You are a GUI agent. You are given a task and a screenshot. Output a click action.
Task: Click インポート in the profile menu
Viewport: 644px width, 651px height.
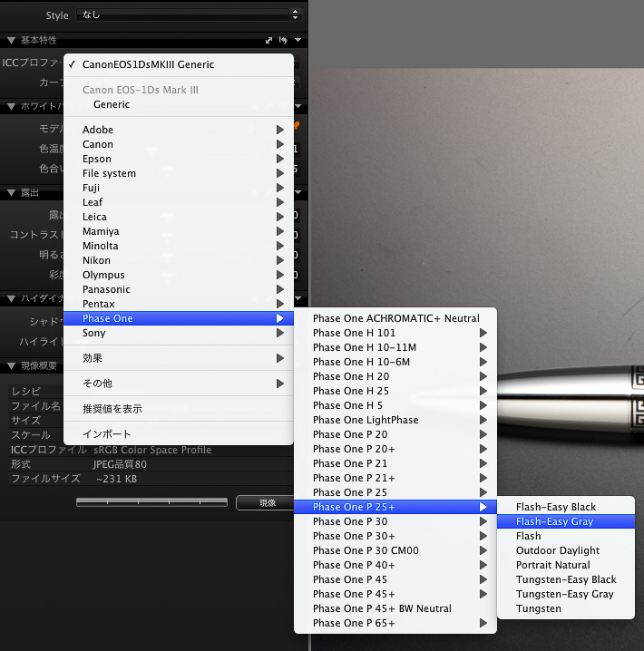(107, 434)
